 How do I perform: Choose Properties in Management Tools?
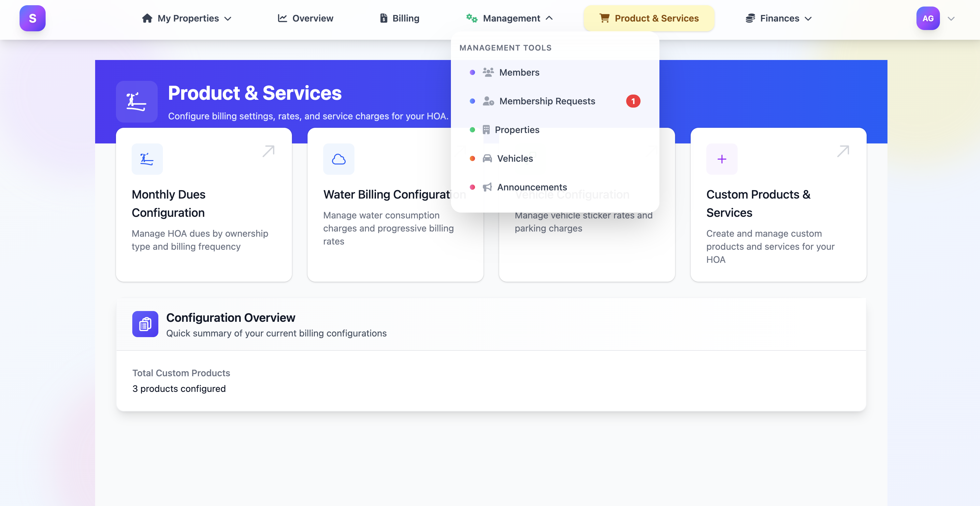pos(517,130)
